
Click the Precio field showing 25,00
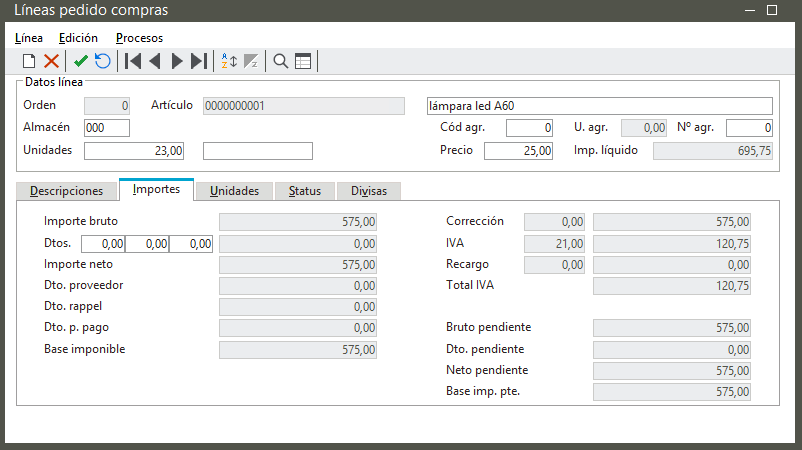[518, 151]
